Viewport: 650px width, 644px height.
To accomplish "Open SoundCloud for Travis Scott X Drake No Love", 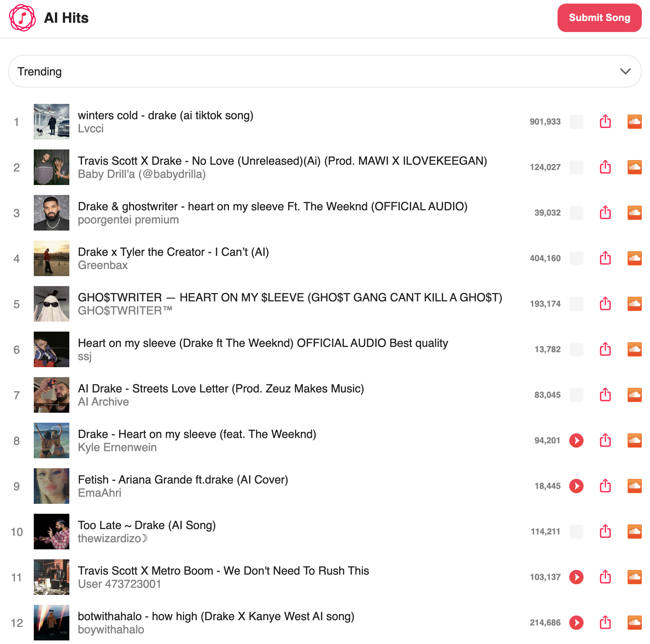I will [x=634, y=167].
